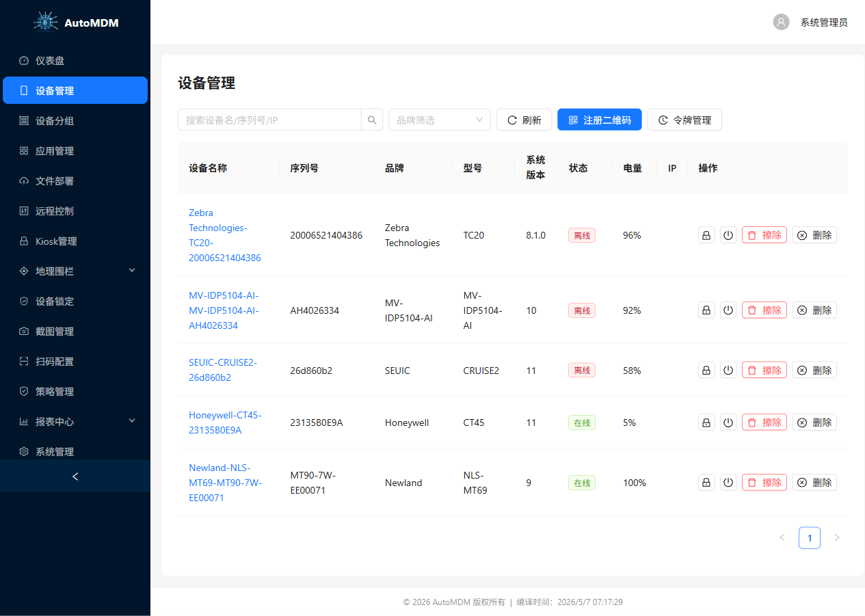Open 设备分组 menu item

click(75, 120)
